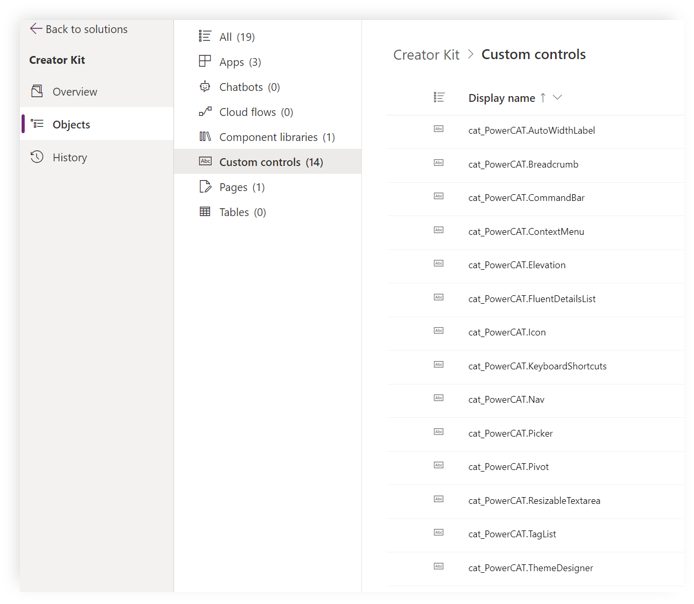Open cat_PowerCAT.Icon row

tap(536, 332)
